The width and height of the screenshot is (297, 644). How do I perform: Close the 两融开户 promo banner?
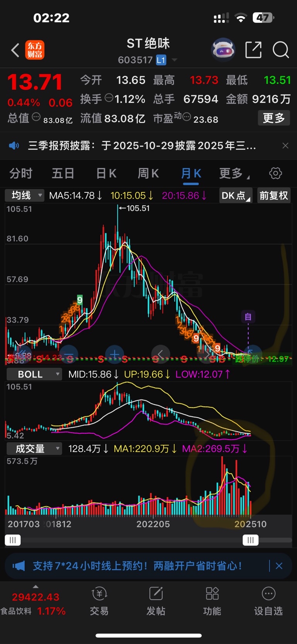279,566
